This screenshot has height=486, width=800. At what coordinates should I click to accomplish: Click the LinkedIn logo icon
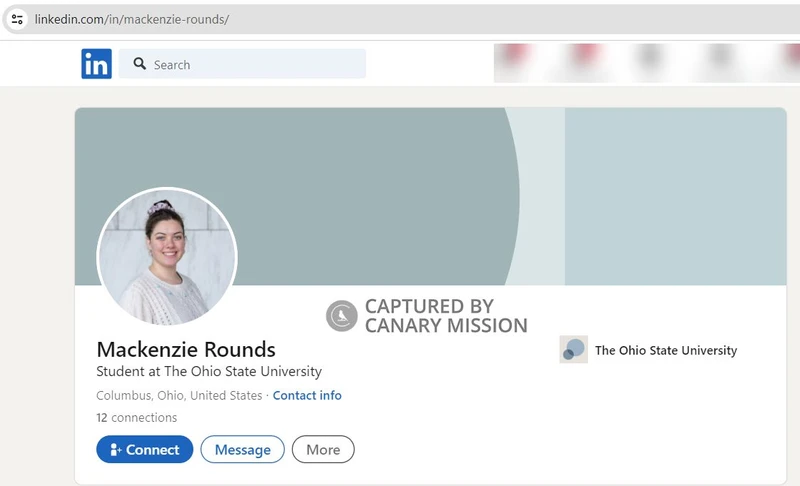tap(96, 64)
